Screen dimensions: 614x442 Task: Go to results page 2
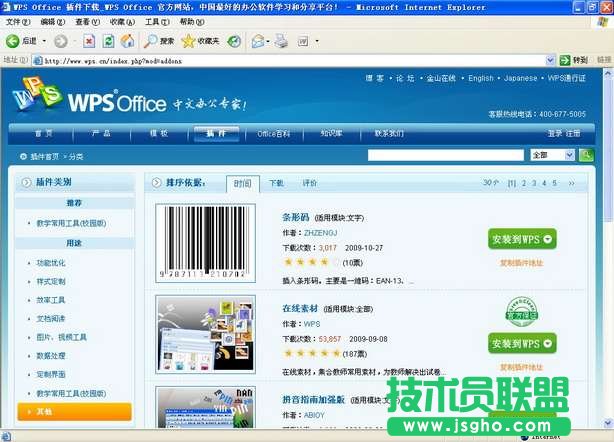[x=524, y=183]
